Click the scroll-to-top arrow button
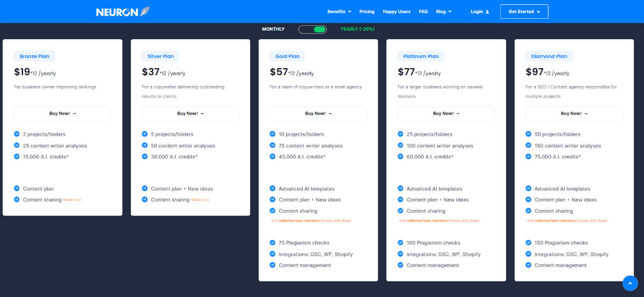This screenshot has width=644, height=297. [x=630, y=283]
